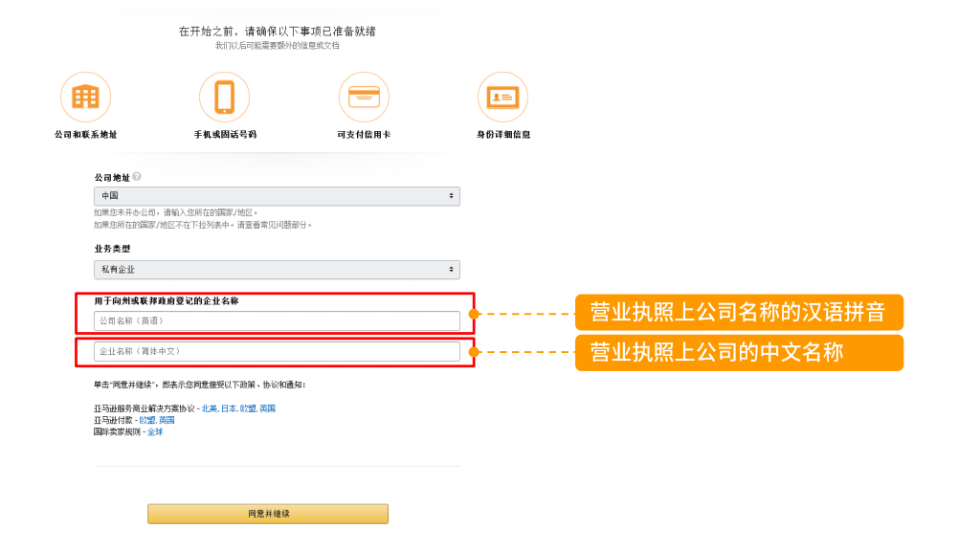980x551 pixels.
Task: Click the 同意并继续 button
Action: (x=267, y=514)
